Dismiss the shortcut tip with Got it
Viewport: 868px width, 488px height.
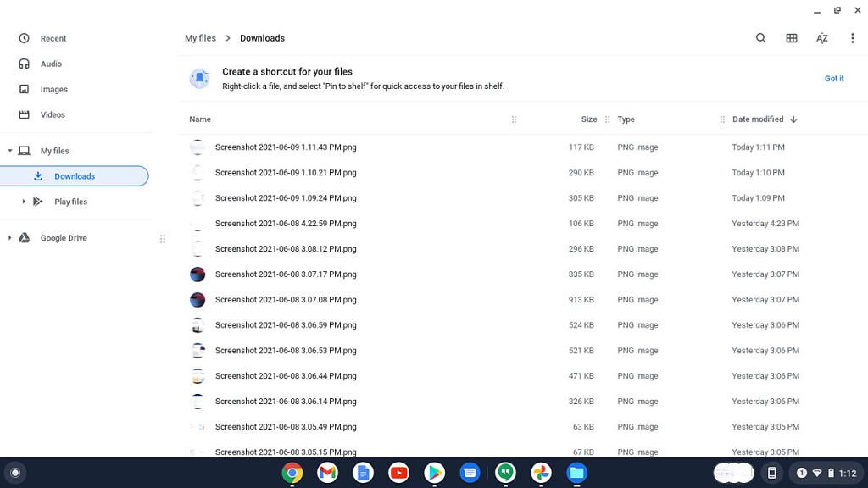coord(834,78)
